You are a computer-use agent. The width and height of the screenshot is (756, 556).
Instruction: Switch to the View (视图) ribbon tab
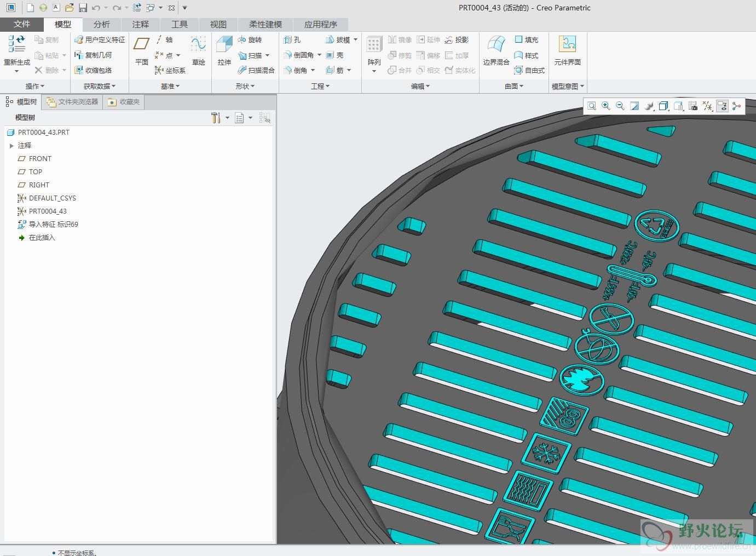pyautogui.click(x=218, y=24)
